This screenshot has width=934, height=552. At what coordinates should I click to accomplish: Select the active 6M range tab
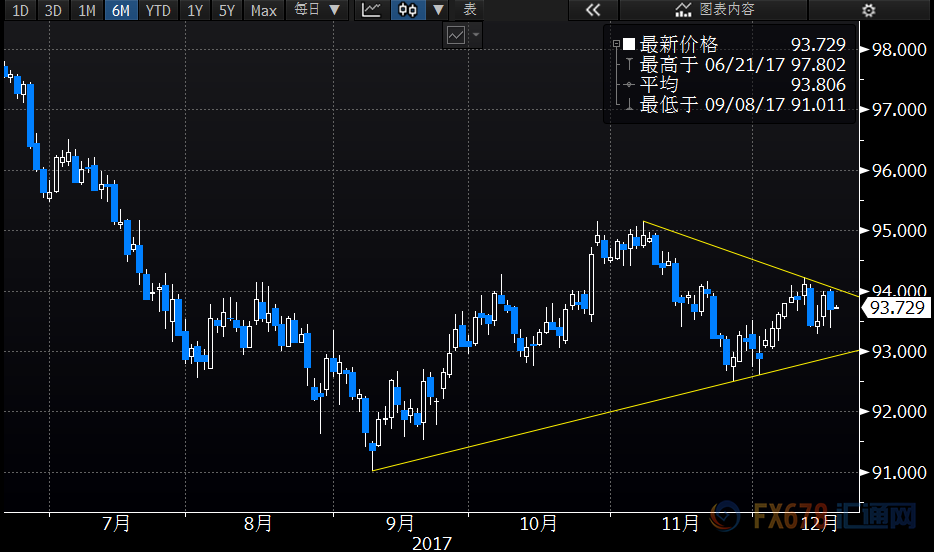tap(121, 10)
